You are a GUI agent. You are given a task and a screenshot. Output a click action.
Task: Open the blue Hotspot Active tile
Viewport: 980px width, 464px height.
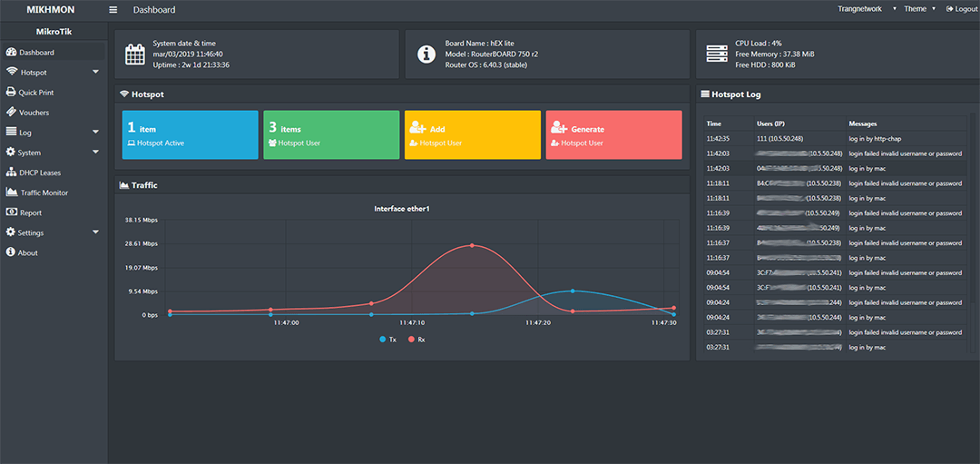pyautogui.click(x=191, y=135)
